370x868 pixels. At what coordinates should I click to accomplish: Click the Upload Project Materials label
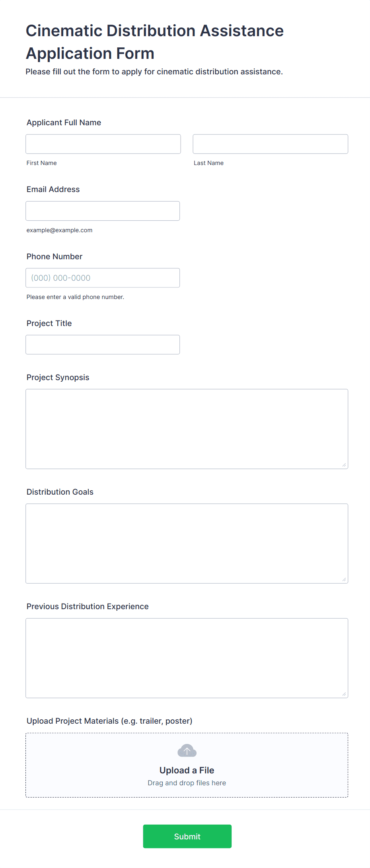pos(109,721)
